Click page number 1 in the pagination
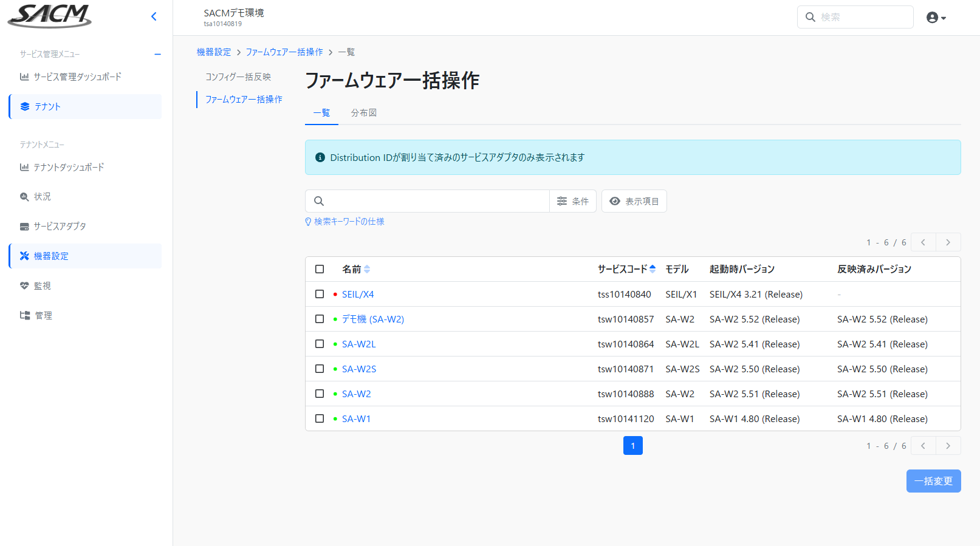The width and height of the screenshot is (980, 546). point(633,446)
